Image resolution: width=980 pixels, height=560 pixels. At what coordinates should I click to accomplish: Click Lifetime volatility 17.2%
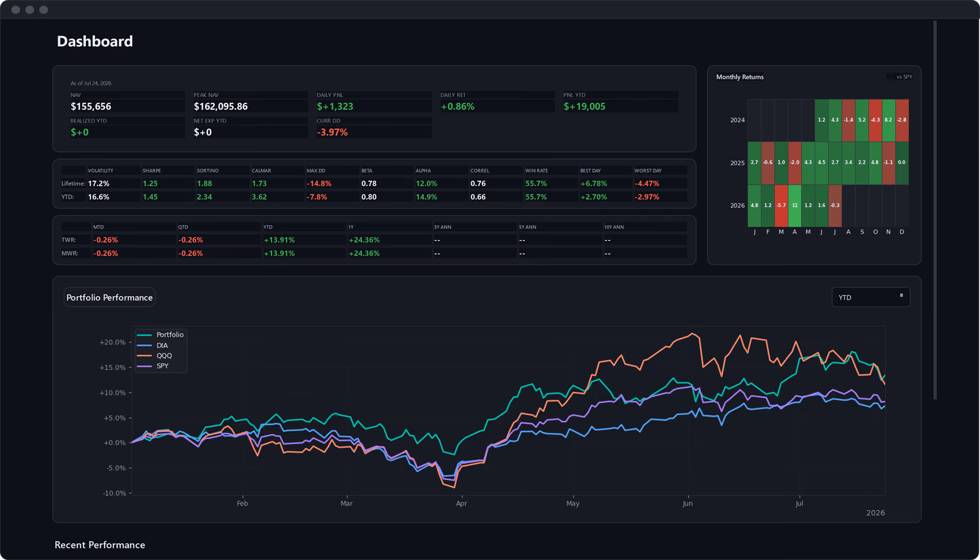(x=98, y=184)
